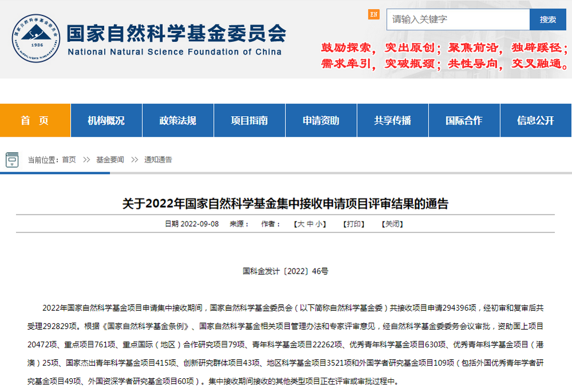Set font size to 小

point(319,224)
